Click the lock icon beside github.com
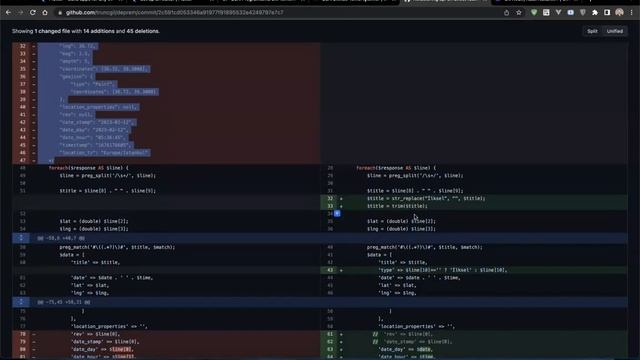 pos(60,13)
